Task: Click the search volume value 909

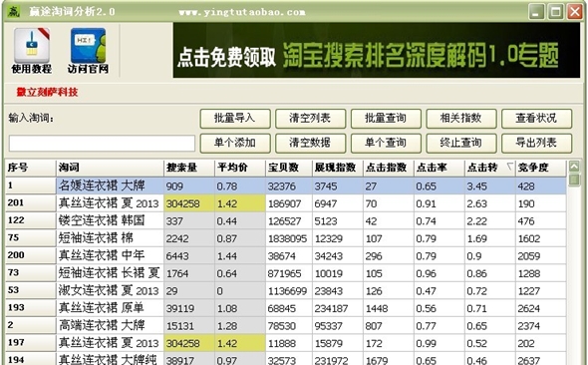Action: 174,186
